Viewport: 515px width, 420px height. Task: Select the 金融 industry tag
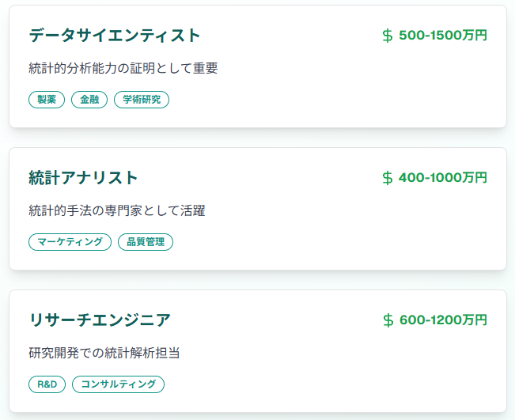[x=89, y=100]
